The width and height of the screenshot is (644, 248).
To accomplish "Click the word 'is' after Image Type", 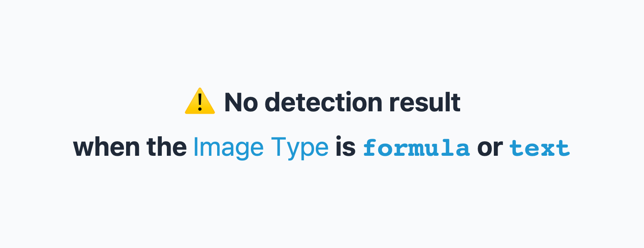I will 345,147.
